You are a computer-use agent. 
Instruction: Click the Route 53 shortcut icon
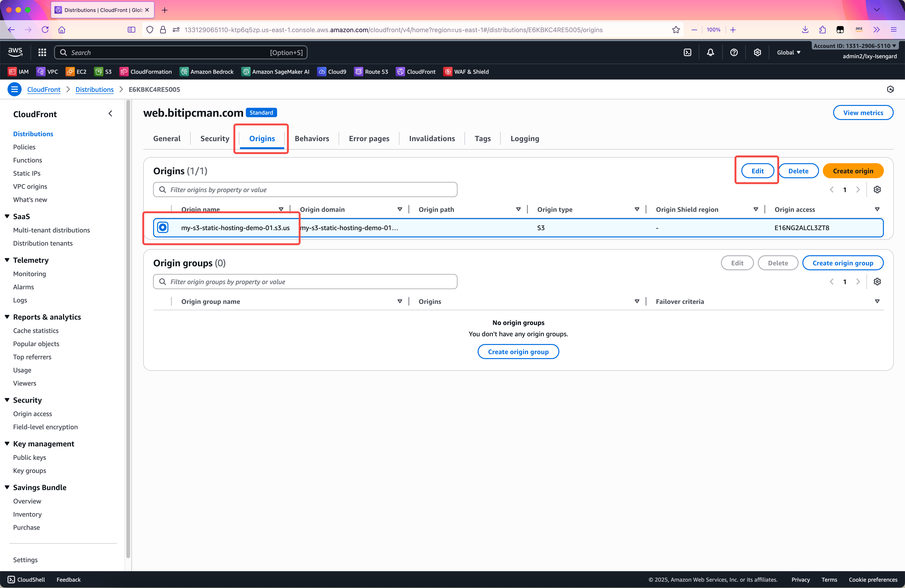(359, 71)
